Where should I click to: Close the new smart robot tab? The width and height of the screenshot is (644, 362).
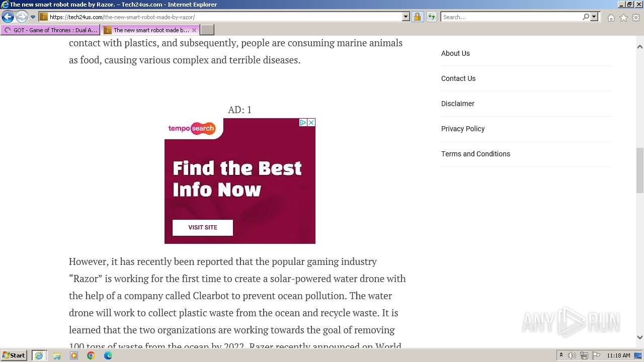coord(194,30)
